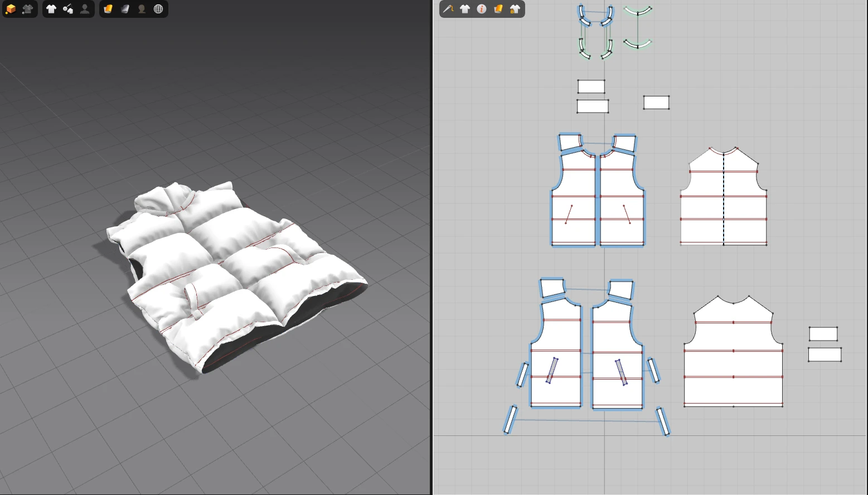868x495 pixels.
Task: Toggle the white shirt pattern icon in 2D toolbar
Action: click(x=465, y=9)
